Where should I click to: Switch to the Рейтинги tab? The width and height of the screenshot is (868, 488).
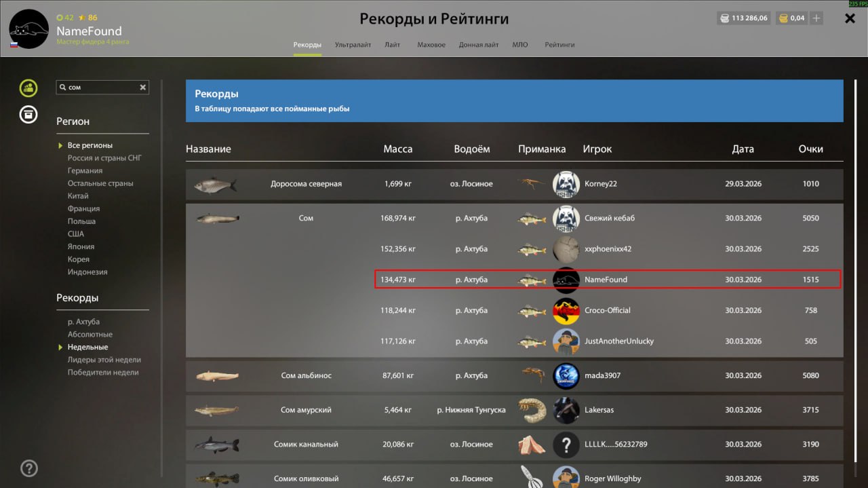pyautogui.click(x=559, y=45)
